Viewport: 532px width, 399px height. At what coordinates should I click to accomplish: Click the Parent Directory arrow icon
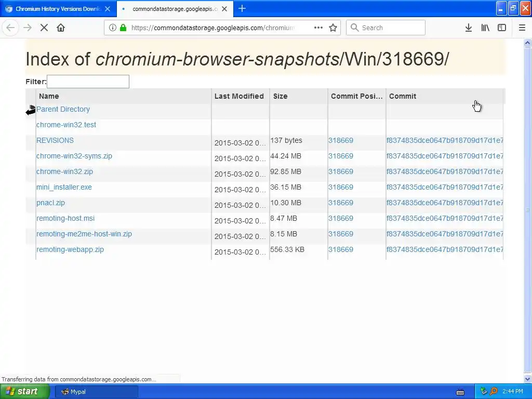point(31,110)
